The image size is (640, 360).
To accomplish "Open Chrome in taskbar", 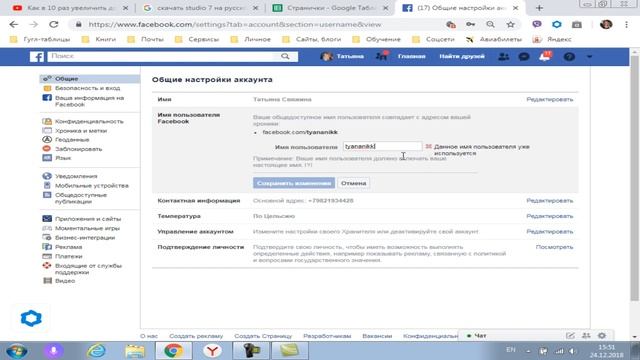I will [x=173, y=351].
